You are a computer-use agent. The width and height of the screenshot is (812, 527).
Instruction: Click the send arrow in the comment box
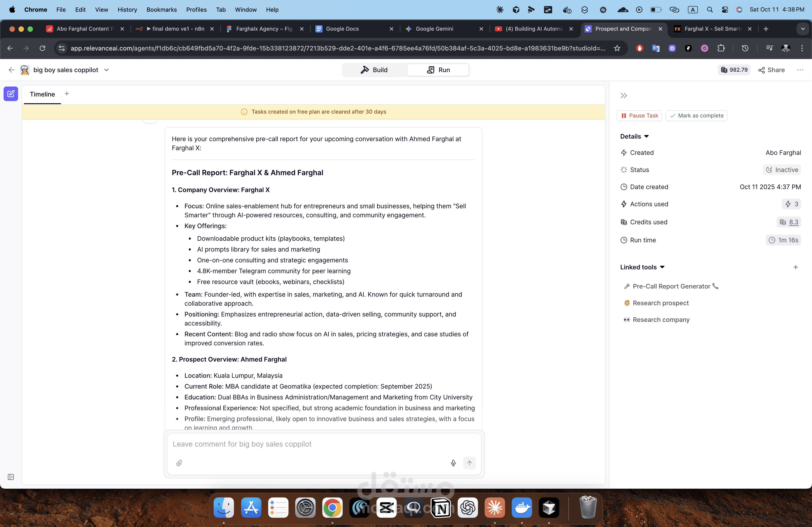click(469, 463)
